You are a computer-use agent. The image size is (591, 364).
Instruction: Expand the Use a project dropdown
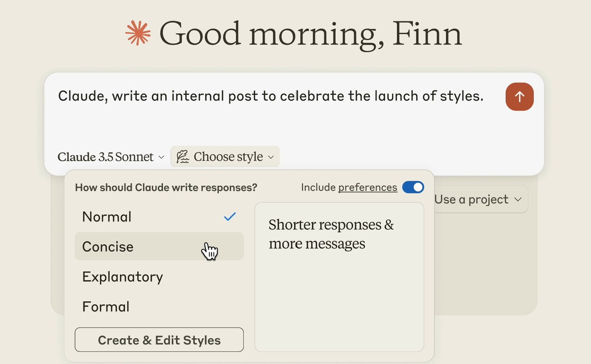(x=478, y=199)
